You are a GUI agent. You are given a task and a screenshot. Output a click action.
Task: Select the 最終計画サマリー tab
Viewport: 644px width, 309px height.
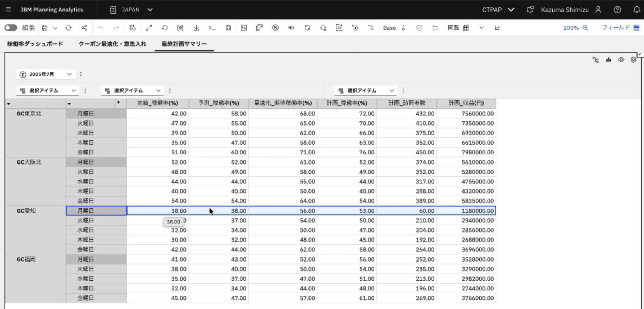[184, 44]
